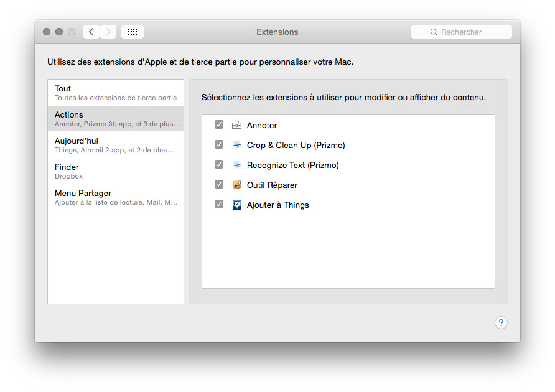This screenshot has width=555, height=392.
Task: Click the Recognize Text Prizmo icon
Action: click(x=237, y=165)
